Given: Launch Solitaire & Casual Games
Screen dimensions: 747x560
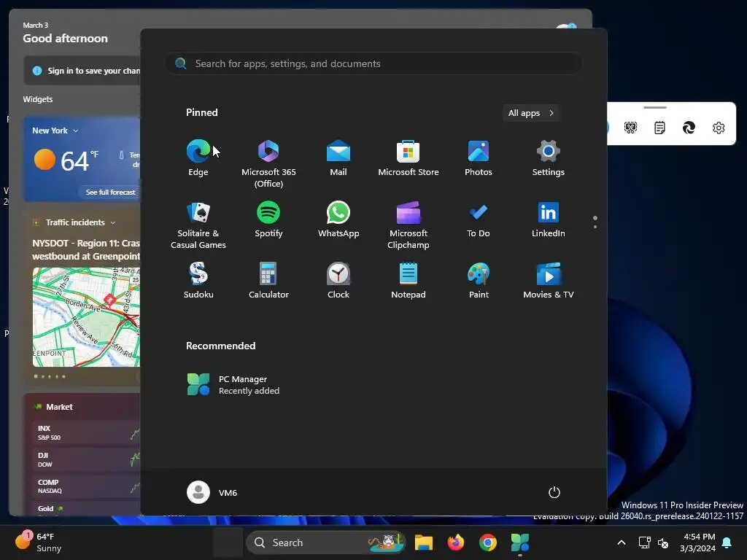Looking at the screenshot, I should (198, 225).
